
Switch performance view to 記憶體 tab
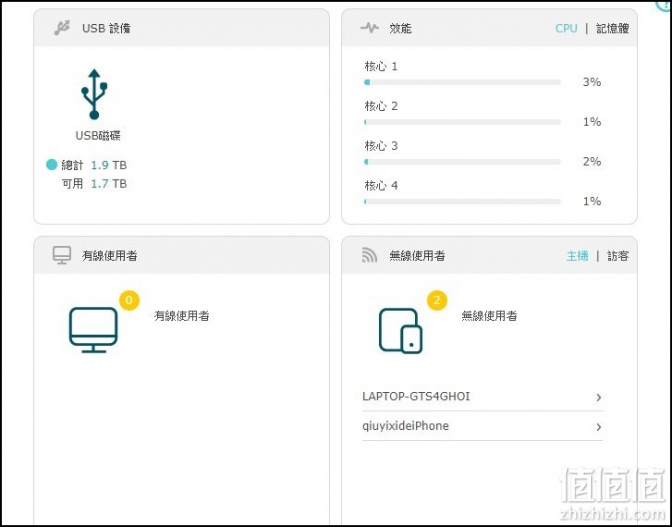coord(612,28)
